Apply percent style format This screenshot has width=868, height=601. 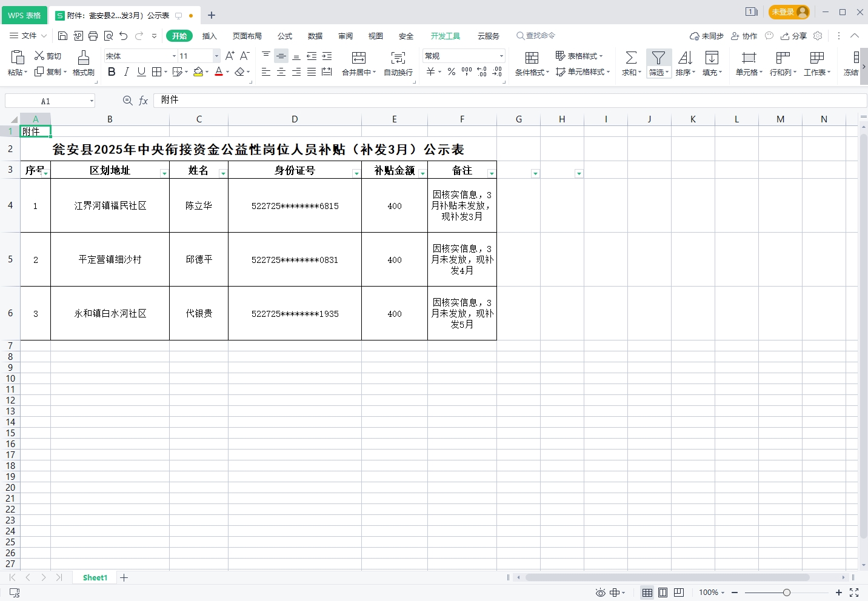point(452,71)
